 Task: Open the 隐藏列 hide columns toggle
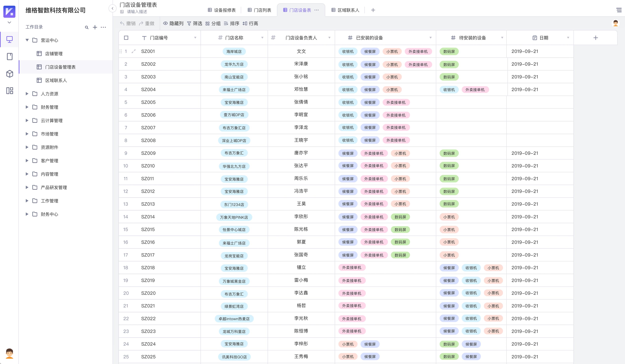(x=173, y=23)
